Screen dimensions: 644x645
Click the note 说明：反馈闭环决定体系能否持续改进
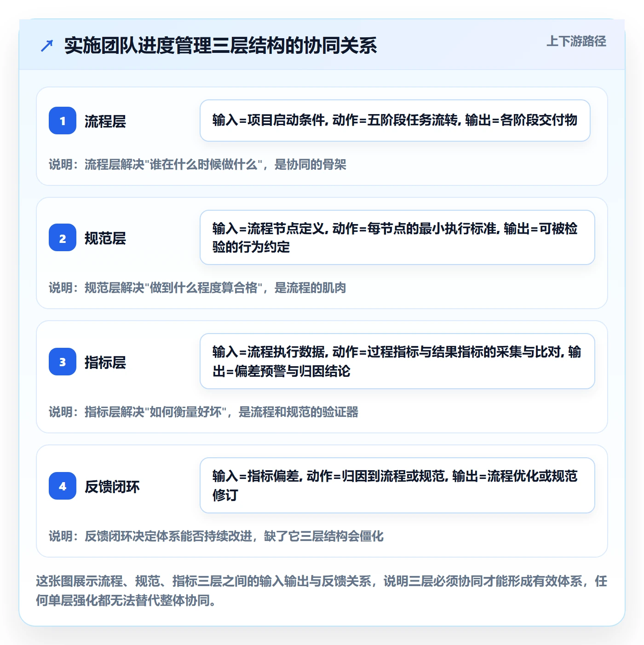[x=216, y=536]
